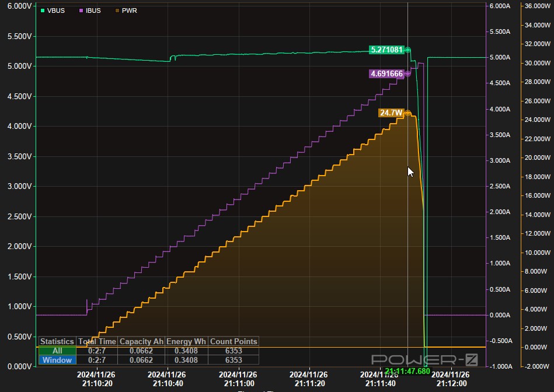Click the 0.000A current axis label

[500, 314]
